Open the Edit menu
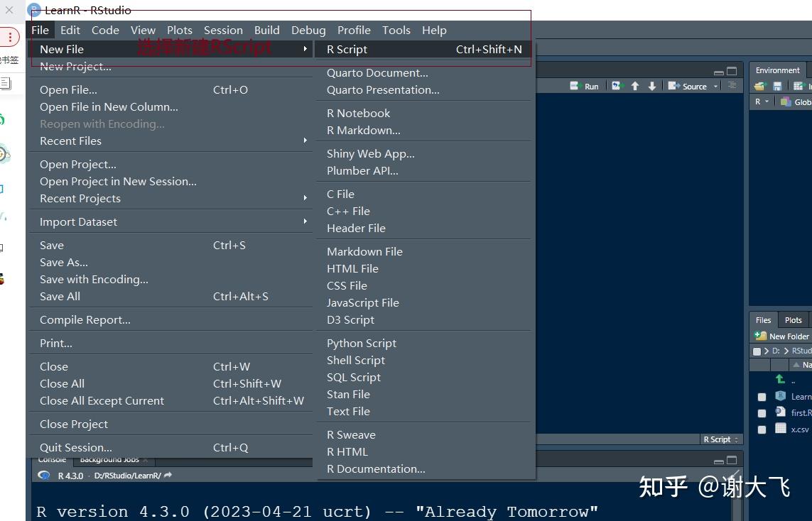Screen dimensions: 812x521 click(70, 30)
